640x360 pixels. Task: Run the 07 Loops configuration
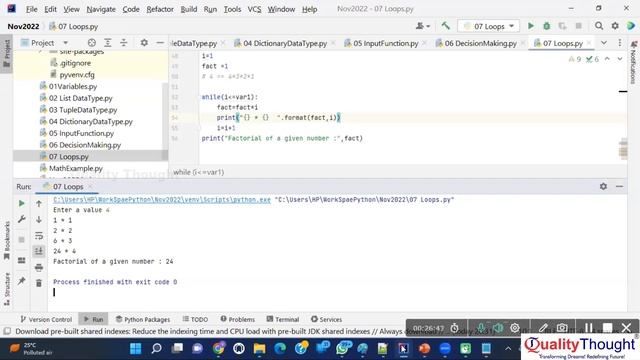pos(531,26)
